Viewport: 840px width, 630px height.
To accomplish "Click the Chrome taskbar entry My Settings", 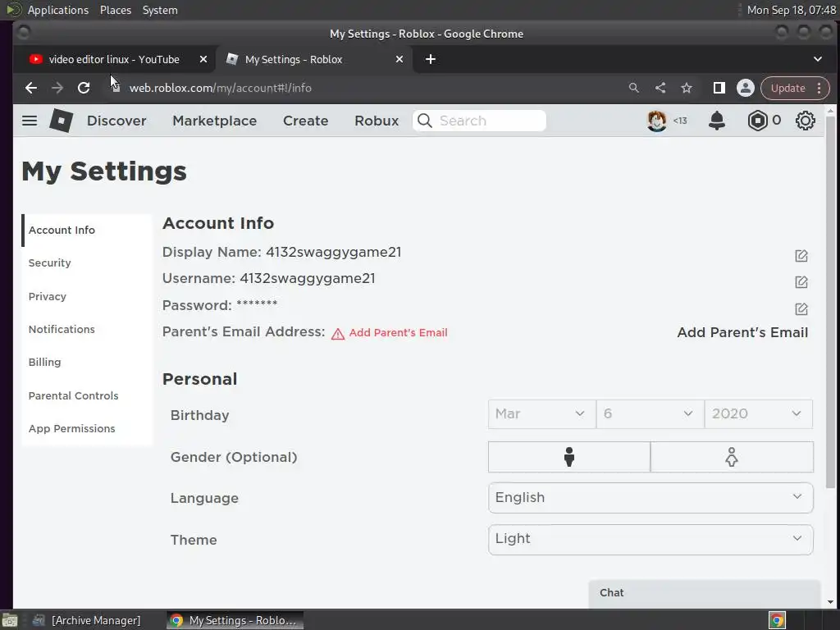I will pos(235,620).
